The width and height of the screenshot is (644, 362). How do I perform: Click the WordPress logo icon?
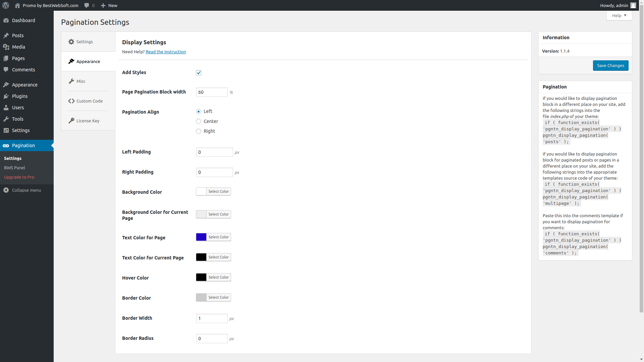click(x=6, y=5)
